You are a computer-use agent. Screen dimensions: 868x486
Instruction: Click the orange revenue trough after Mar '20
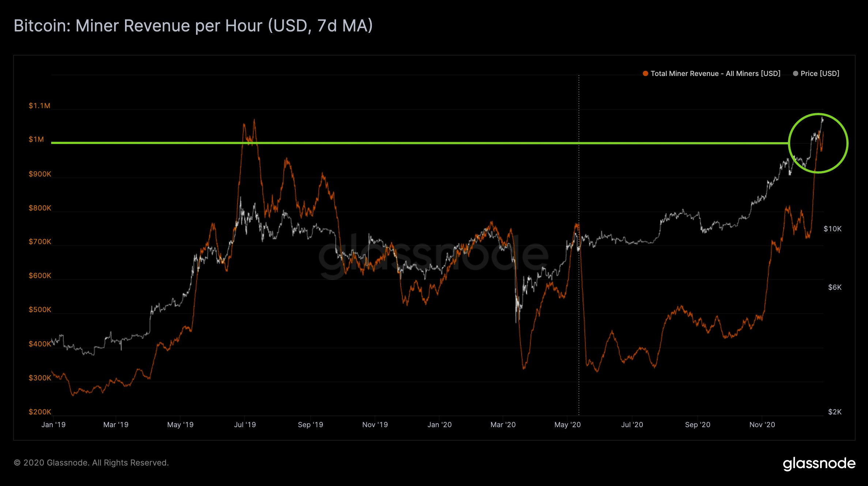coord(524,368)
